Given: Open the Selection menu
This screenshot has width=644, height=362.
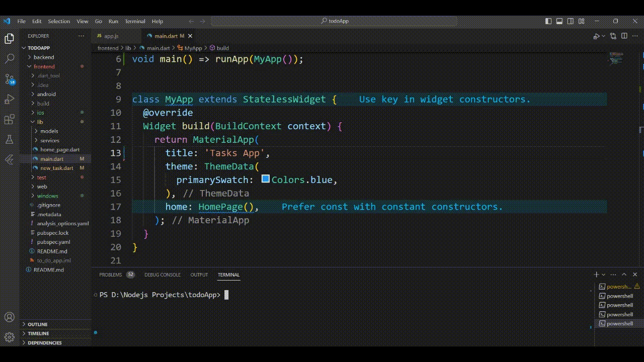Looking at the screenshot, I should coord(59,21).
